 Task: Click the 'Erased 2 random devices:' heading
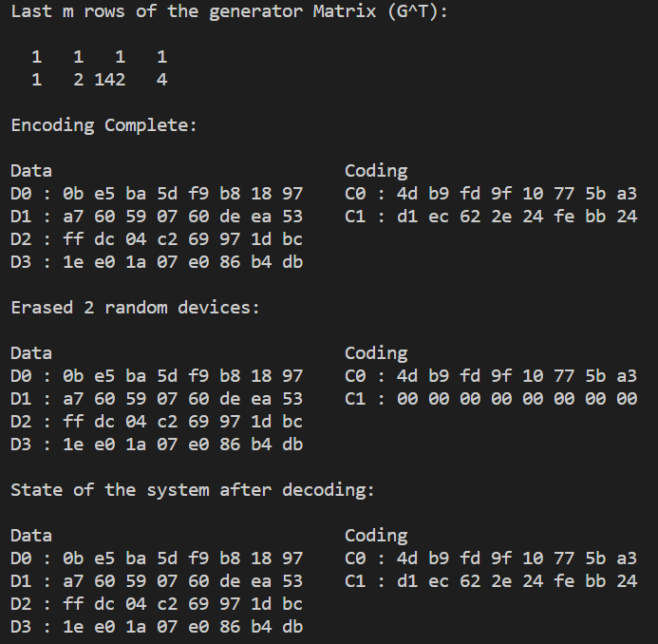[x=135, y=307]
